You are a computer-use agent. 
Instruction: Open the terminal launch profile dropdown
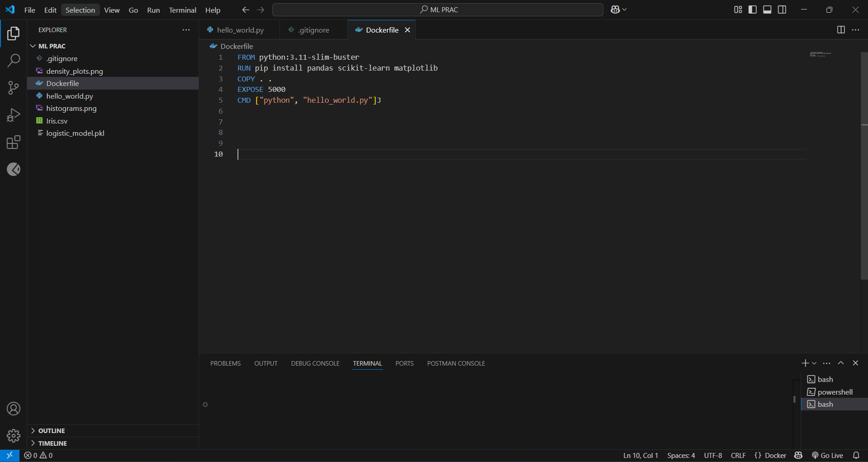tap(814, 363)
